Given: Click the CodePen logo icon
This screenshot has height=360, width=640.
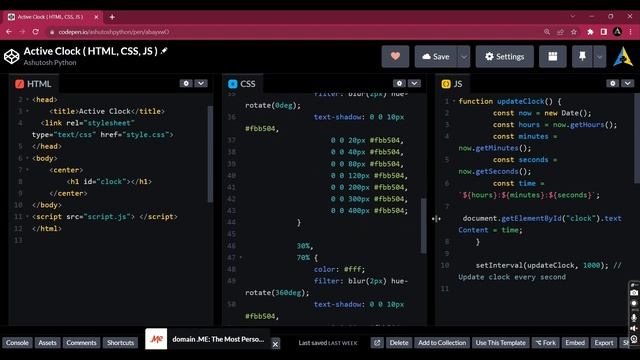Looking at the screenshot, I should [11, 56].
